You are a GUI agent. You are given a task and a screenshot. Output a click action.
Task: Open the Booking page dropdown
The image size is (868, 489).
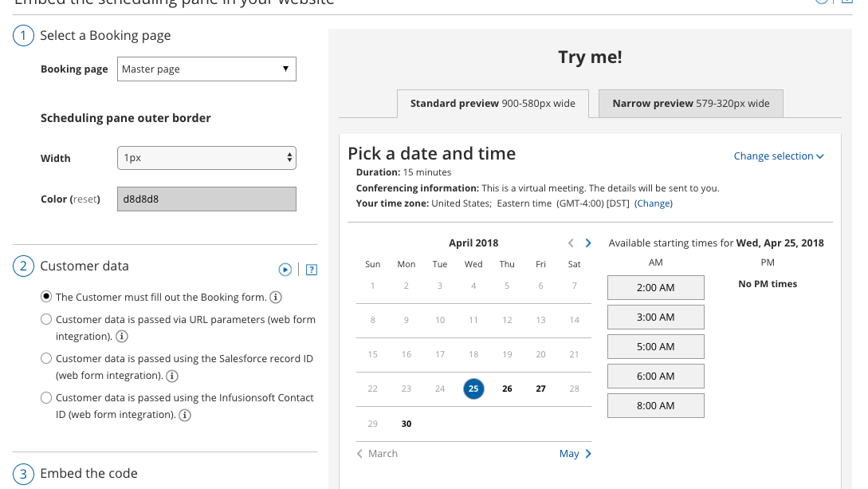pos(206,69)
